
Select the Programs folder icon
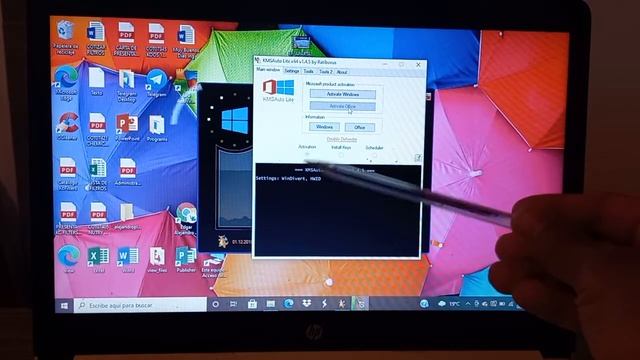[x=157, y=128]
